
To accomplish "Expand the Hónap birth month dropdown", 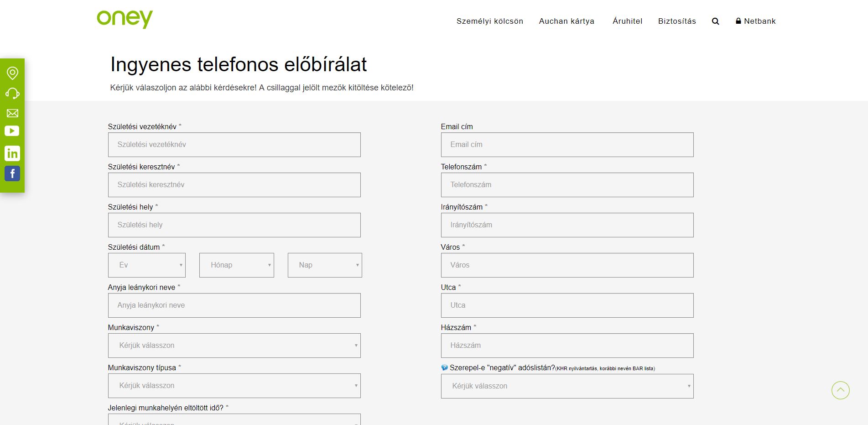I will click(236, 265).
